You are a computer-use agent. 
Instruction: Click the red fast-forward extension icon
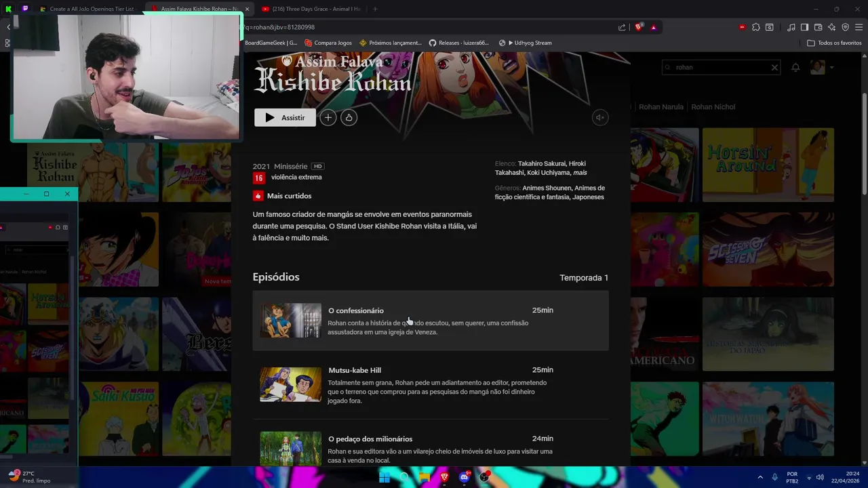743,27
